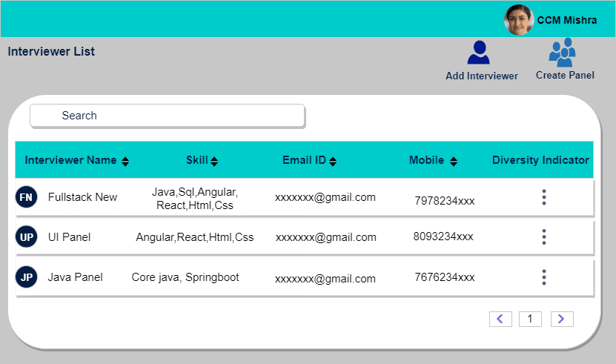This screenshot has height=364, width=616.
Task: Sort the Skill column arrows
Action: 214,161
